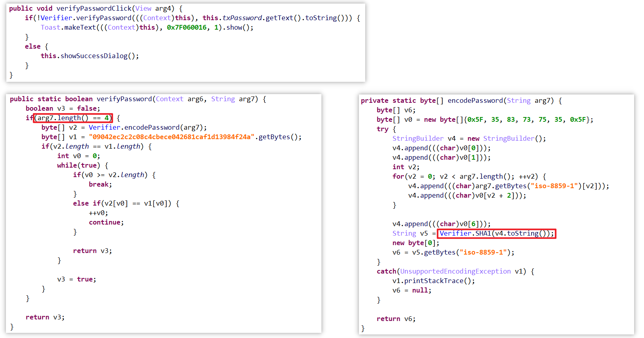Click the verifyPasswordClick method name
This screenshot has height=338, width=644.
click(x=94, y=8)
